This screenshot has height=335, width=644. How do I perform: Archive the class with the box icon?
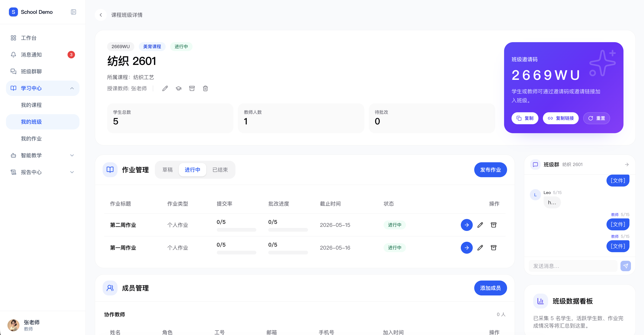click(192, 88)
